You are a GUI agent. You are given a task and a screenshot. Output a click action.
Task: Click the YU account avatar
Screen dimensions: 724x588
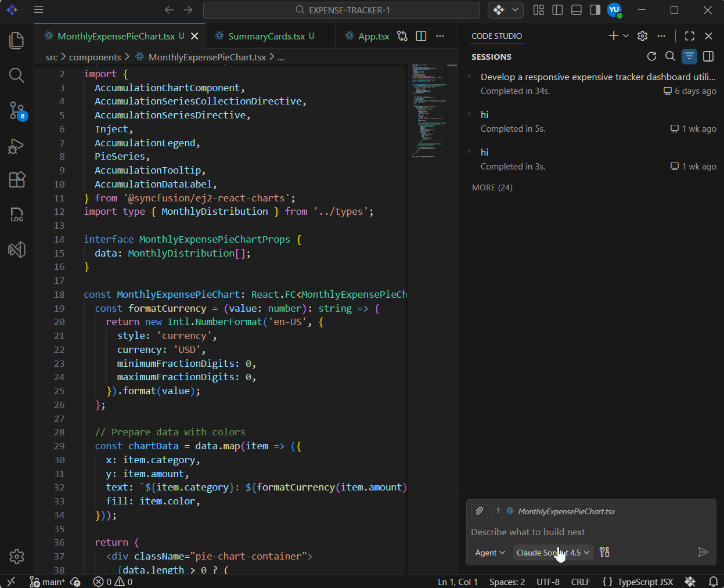click(x=614, y=10)
